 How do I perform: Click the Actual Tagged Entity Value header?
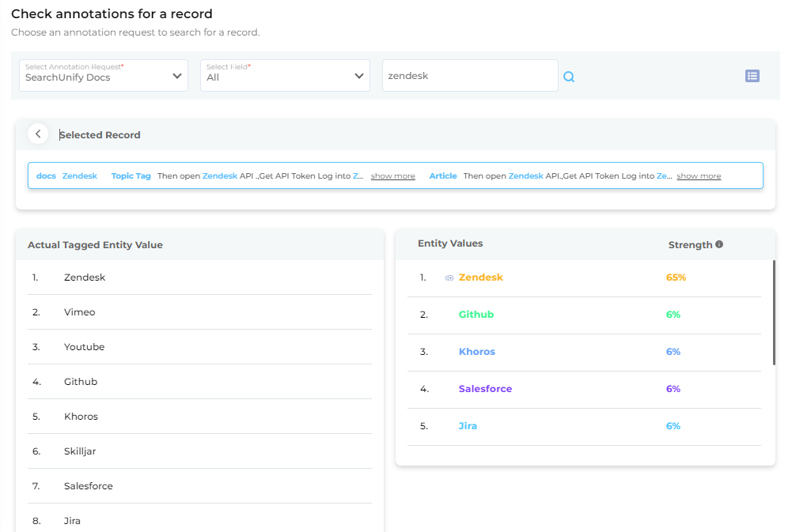click(95, 245)
